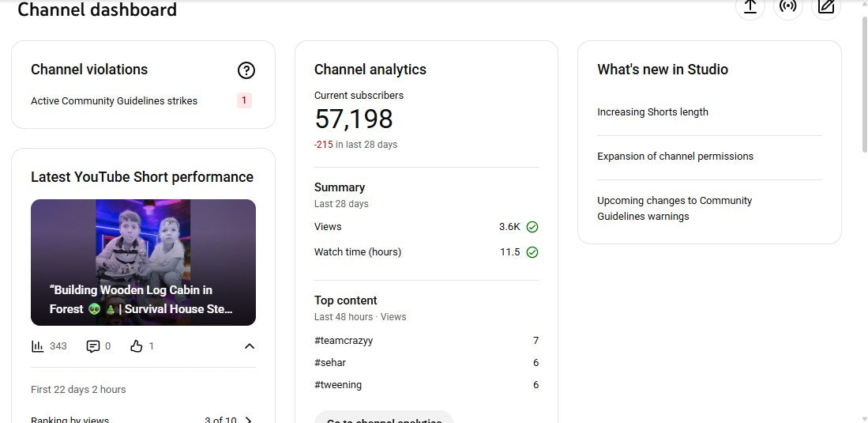868x423 pixels.
Task: Open Increasing Shorts length news item
Action: [652, 112]
